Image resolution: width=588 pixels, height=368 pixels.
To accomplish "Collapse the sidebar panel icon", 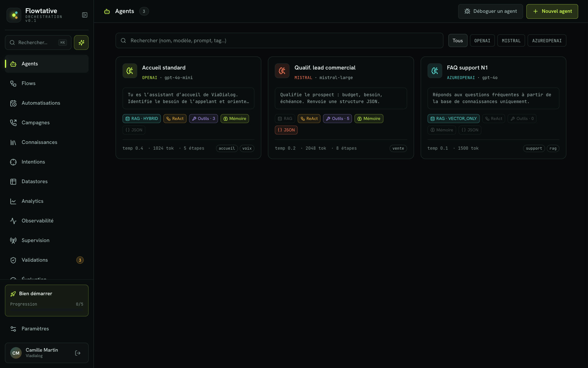I will pos(85,15).
